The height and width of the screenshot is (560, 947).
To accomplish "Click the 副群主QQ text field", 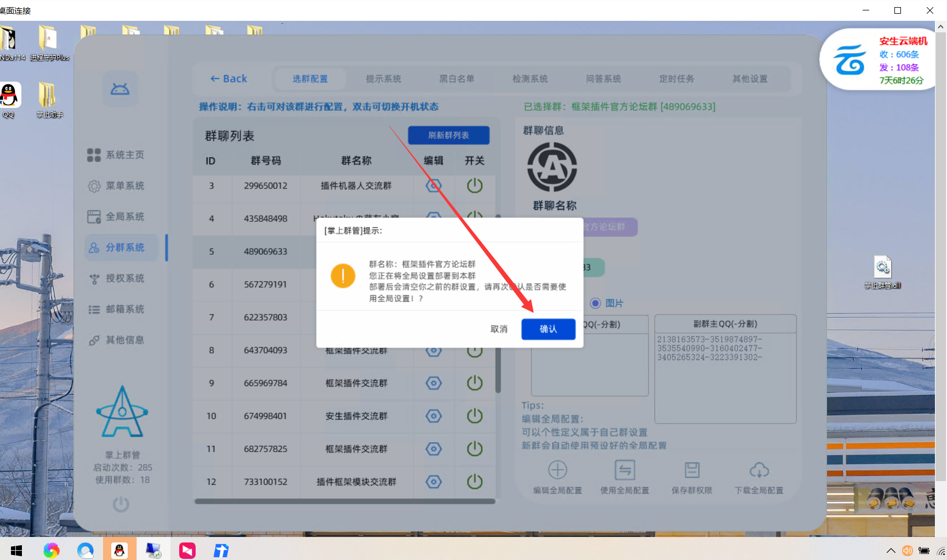I will [725, 378].
